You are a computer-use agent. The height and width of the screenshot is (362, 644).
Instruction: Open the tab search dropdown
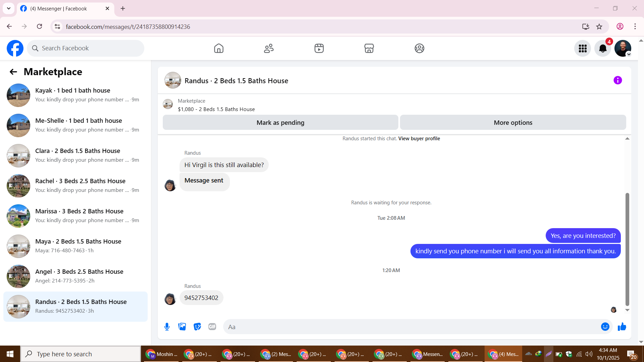(9, 8)
